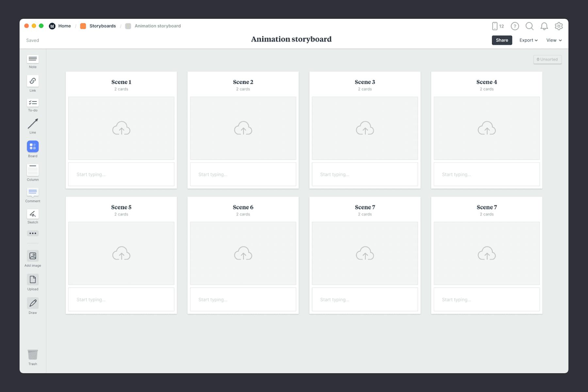Open more tools with the ellipsis icon
The image size is (588, 392).
click(33, 233)
